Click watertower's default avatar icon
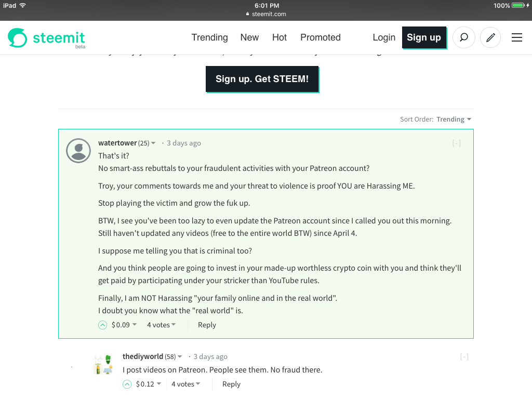 click(78, 151)
